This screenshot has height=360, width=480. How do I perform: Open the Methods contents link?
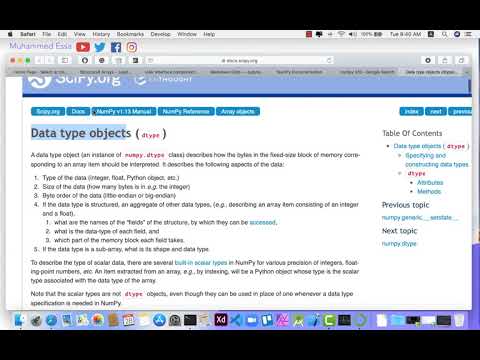(x=429, y=191)
